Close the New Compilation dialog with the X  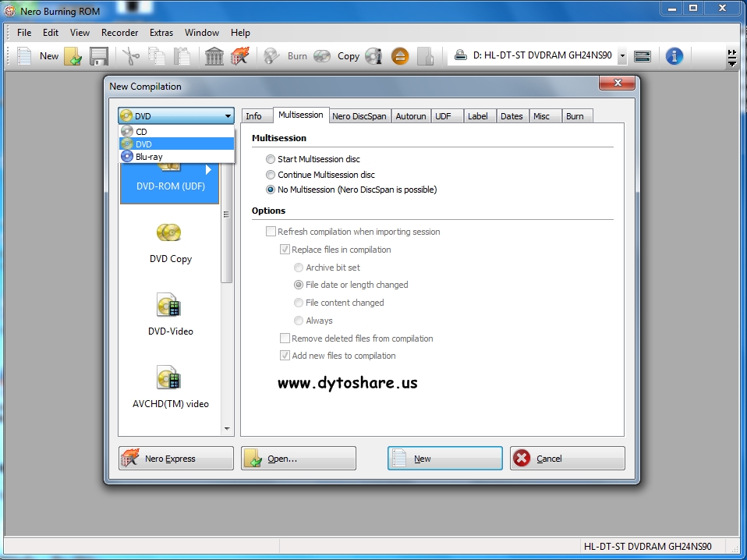(618, 83)
